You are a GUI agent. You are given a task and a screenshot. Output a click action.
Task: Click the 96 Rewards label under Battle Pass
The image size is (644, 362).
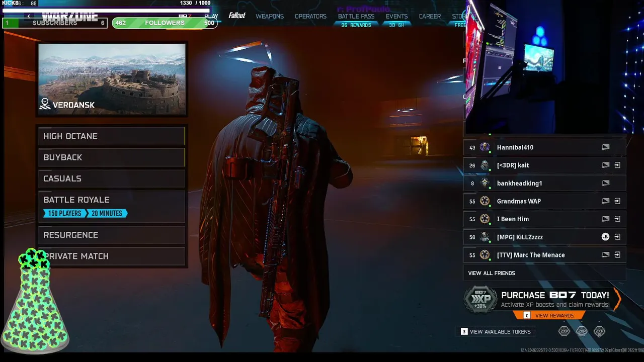point(356,25)
